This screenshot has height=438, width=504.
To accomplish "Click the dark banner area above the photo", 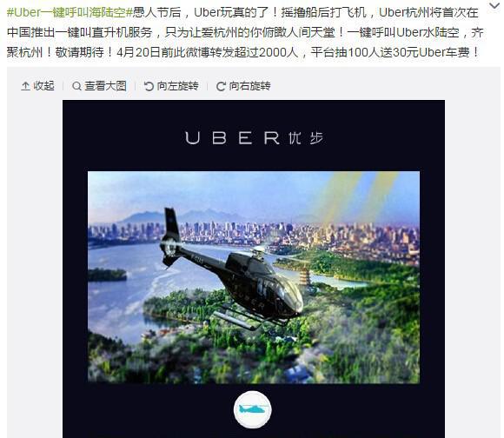I will (x=254, y=136).
